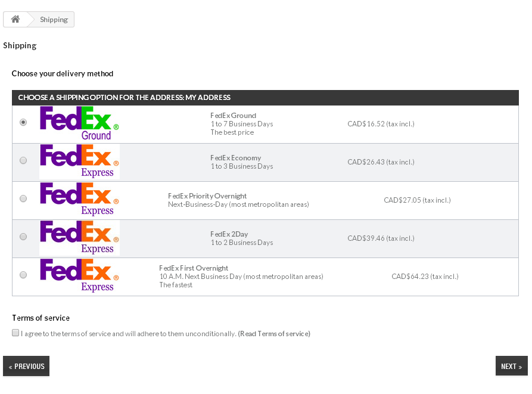Screen dimensions: 532x394
Task: Open the Read Terms of service link
Action: coord(274,334)
